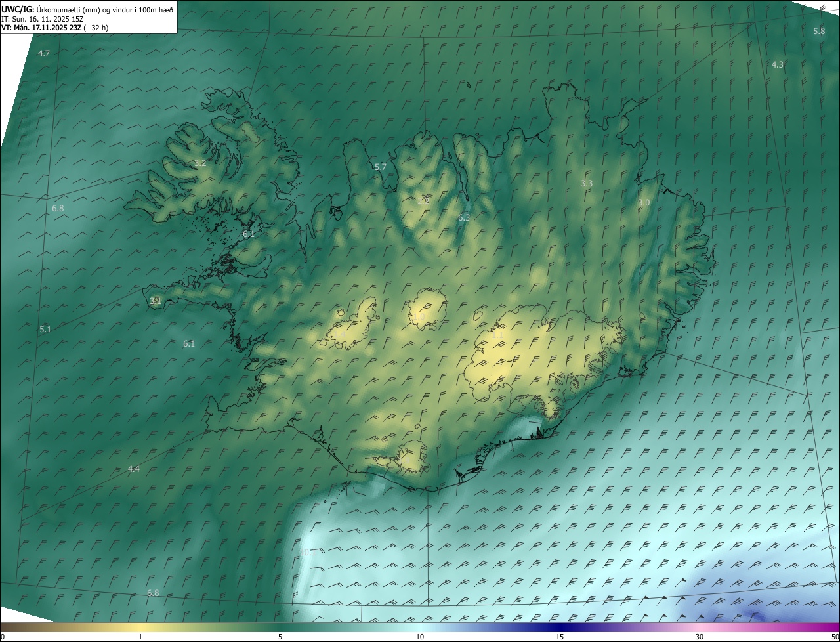Click the 6.3 value label
Screen dimensions: 840x642
tap(464, 217)
